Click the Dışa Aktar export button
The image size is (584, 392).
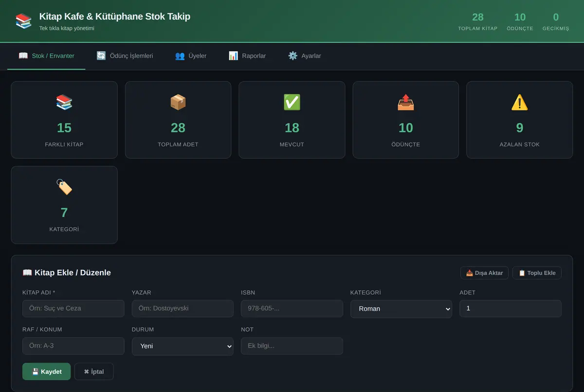tap(484, 273)
